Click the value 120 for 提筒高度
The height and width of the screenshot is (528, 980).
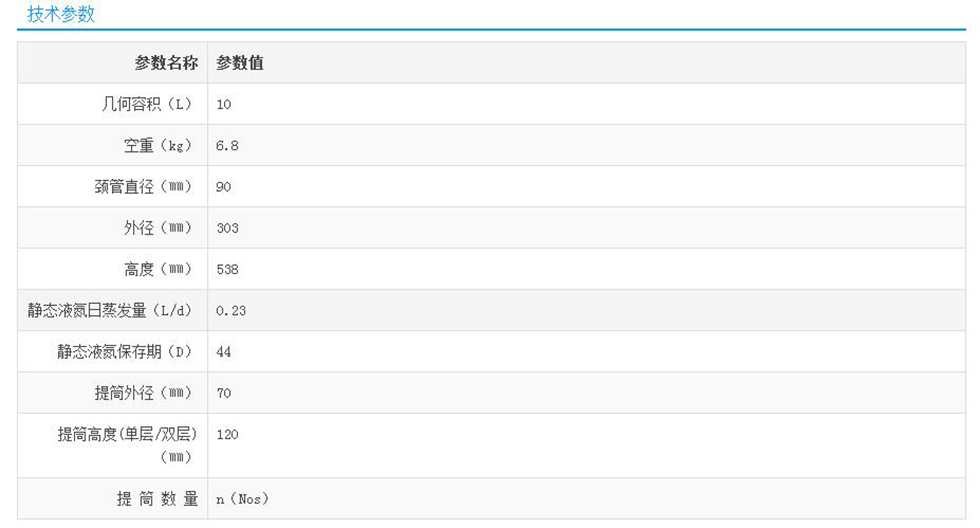click(227, 435)
